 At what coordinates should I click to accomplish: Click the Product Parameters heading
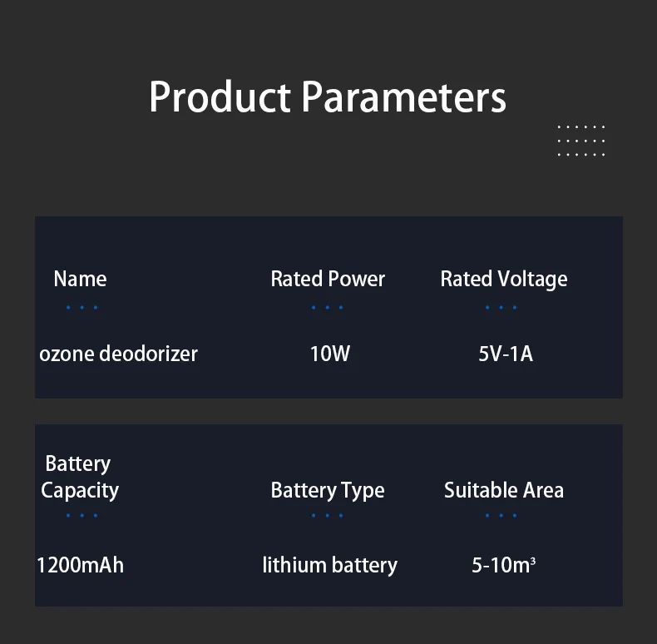pyautogui.click(x=328, y=97)
